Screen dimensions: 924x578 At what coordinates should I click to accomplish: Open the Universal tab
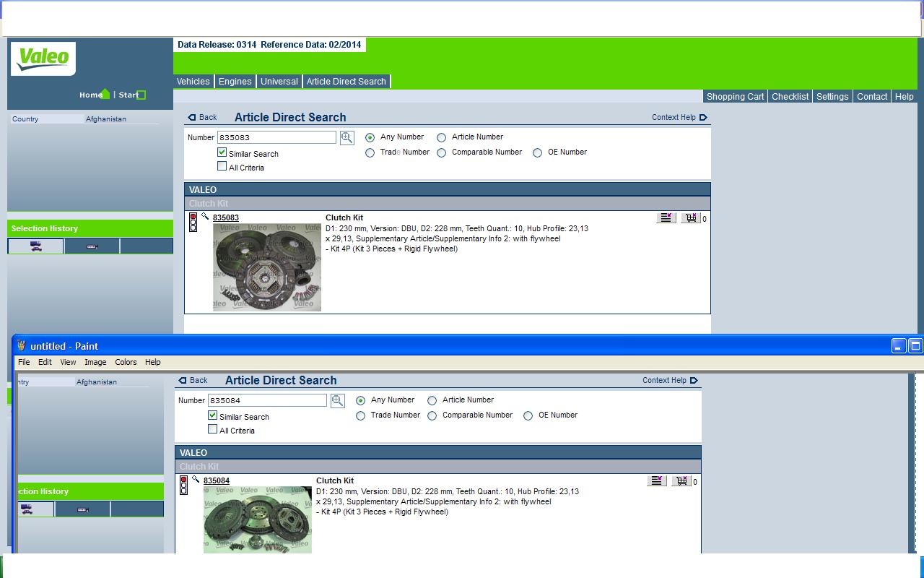point(279,82)
